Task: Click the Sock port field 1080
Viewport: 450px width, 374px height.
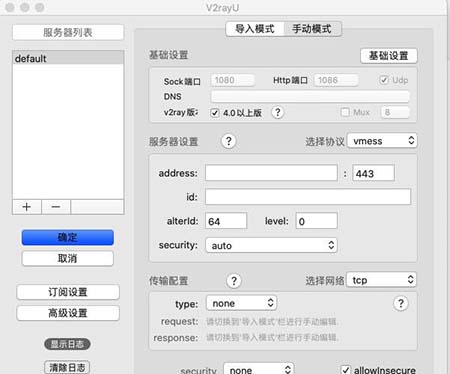Action: click(233, 80)
